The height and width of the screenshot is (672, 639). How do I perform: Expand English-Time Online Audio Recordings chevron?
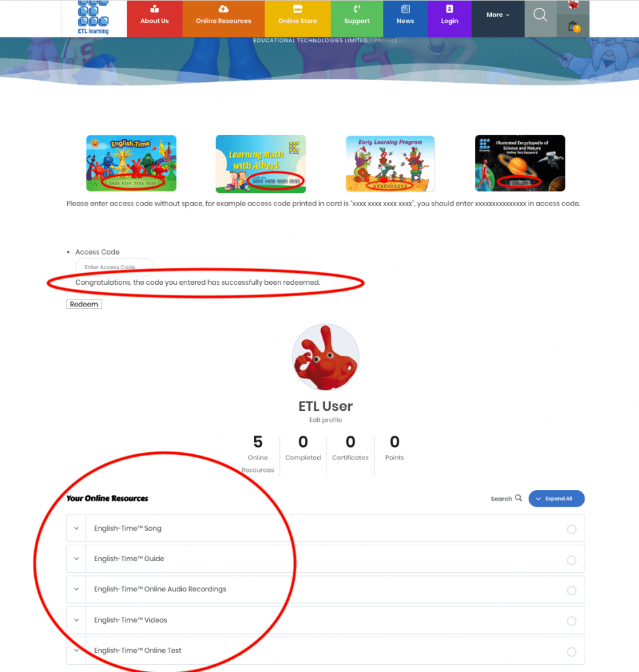tap(76, 589)
